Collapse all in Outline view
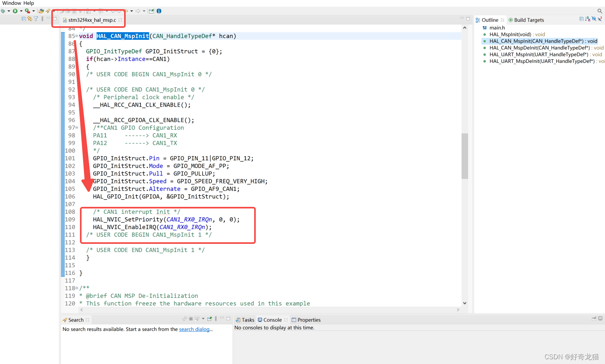This screenshot has width=605, height=364. click(x=582, y=19)
